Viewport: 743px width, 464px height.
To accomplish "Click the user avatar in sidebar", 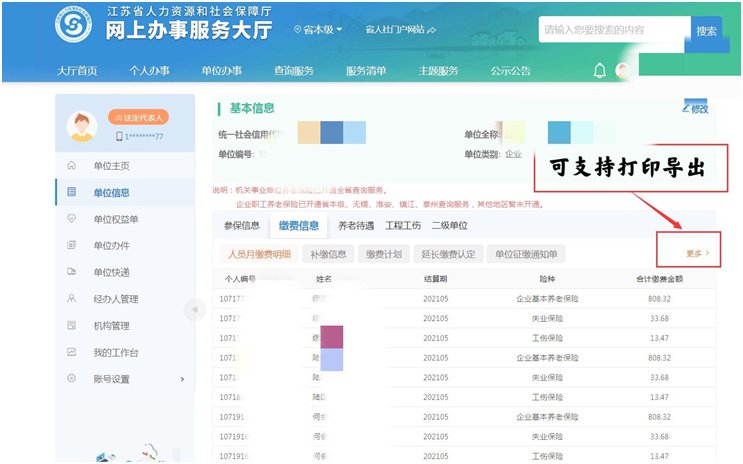I will pos(81,126).
